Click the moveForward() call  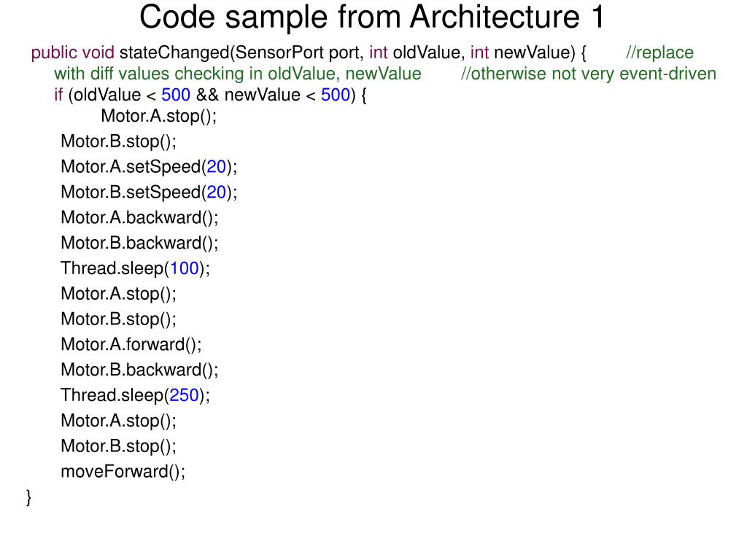pos(123,472)
